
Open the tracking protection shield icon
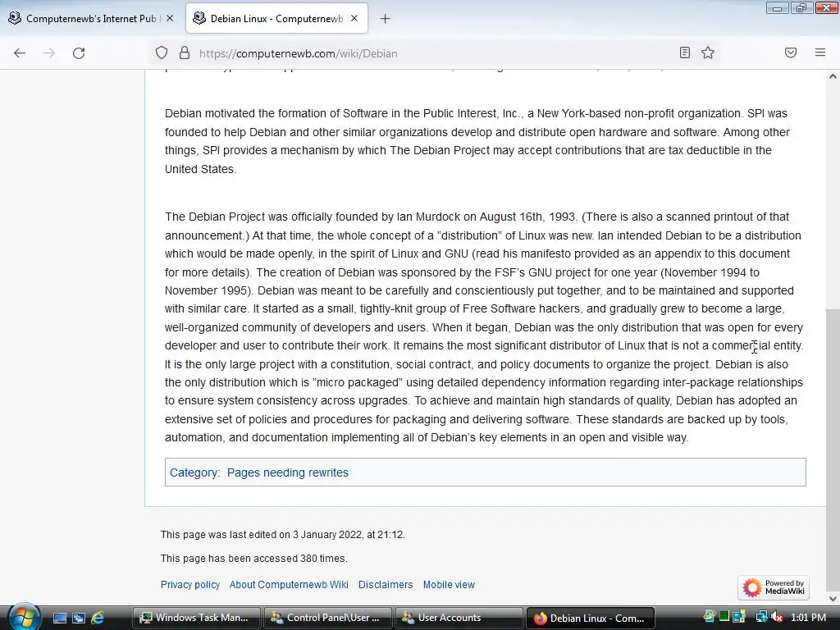162,53
